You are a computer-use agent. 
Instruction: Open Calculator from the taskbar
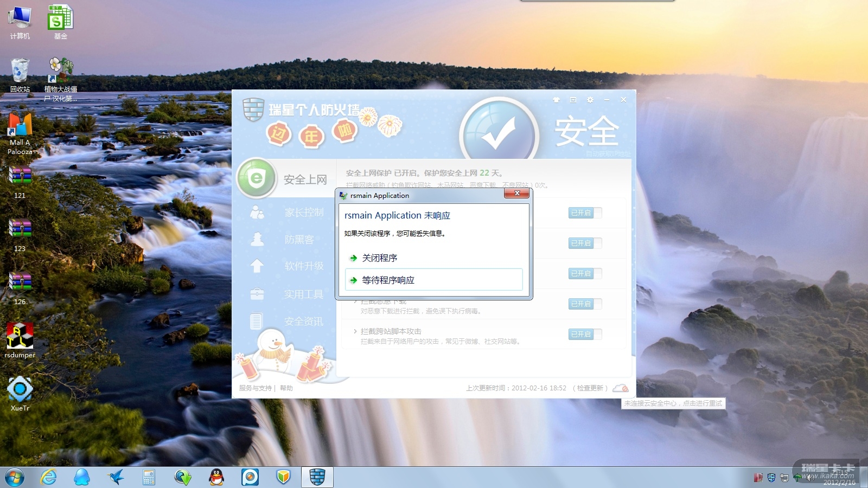click(149, 477)
